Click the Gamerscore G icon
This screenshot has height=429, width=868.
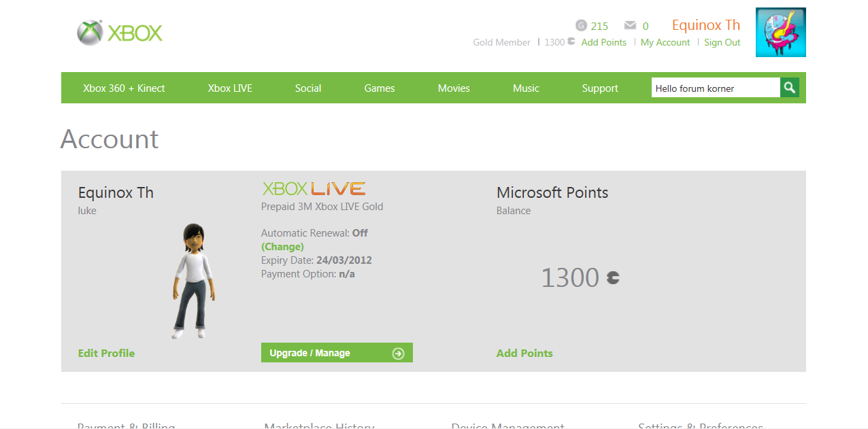(x=581, y=26)
